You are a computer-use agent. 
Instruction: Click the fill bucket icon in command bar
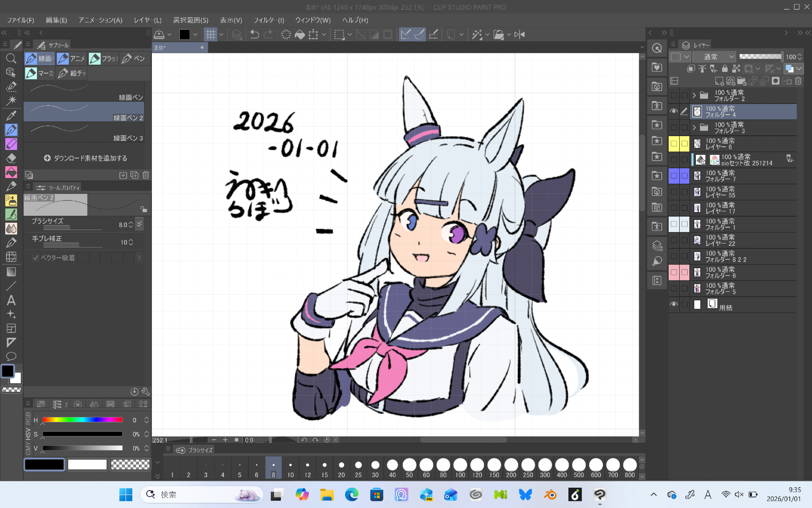tap(300, 35)
